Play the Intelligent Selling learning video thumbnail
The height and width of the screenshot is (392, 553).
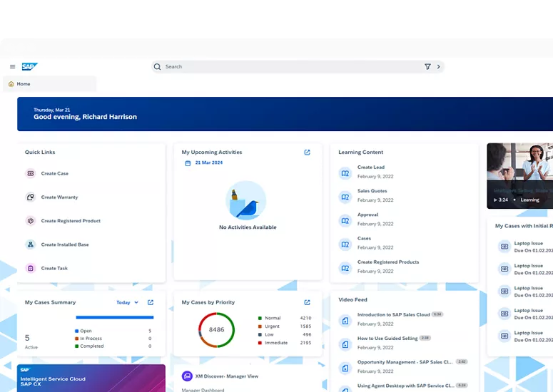click(x=519, y=175)
